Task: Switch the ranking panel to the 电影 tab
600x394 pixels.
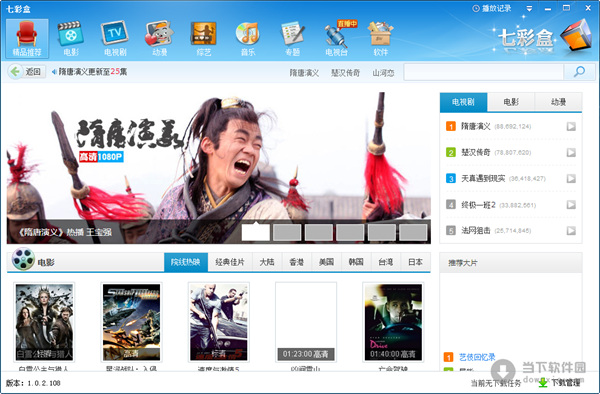Action: (511, 102)
